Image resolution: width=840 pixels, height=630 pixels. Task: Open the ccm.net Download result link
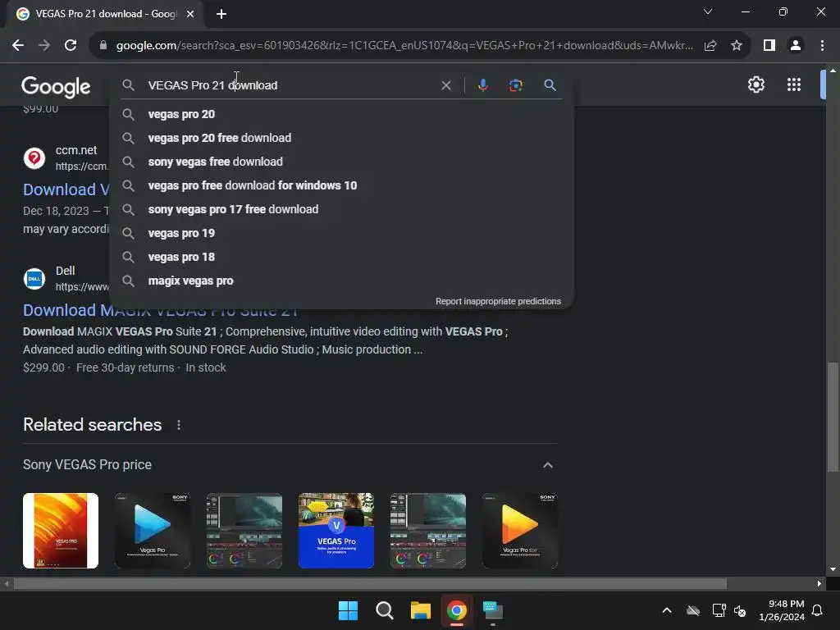(66, 189)
